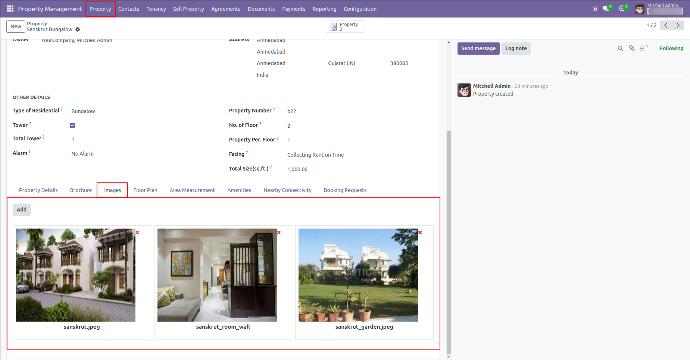
Task: Open the followers person icon
Action: 643,48
